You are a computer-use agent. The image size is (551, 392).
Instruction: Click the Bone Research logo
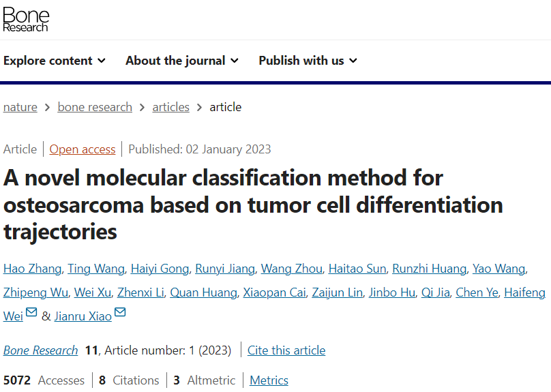(26, 19)
